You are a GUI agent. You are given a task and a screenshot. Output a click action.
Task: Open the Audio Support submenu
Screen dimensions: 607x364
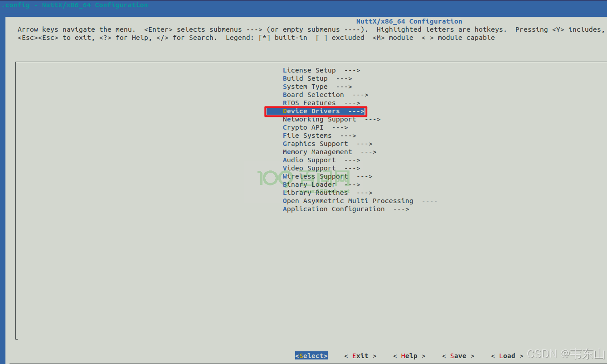(x=321, y=160)
